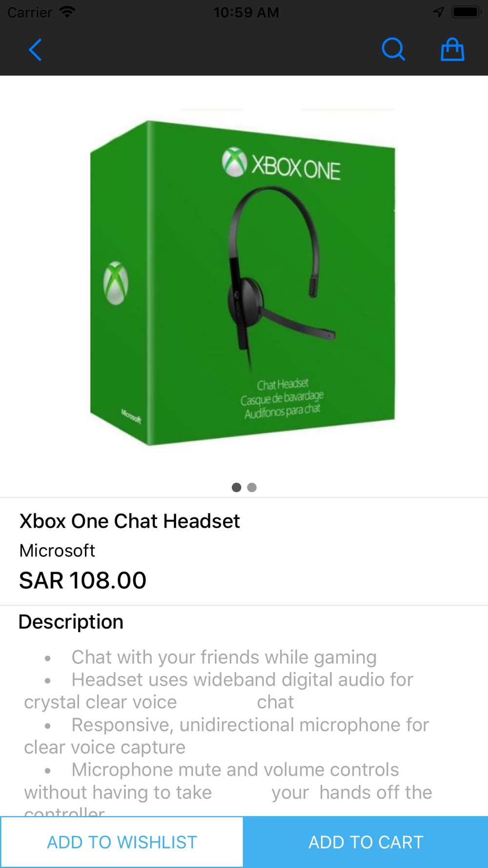The image size is (488, 868).
Task: Tap the Wi-Fi status icon
Action: pos(67,12)
